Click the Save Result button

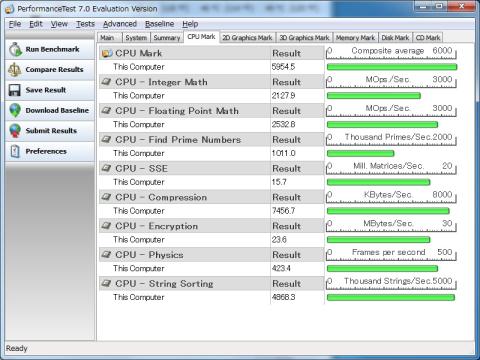(50, 90)
